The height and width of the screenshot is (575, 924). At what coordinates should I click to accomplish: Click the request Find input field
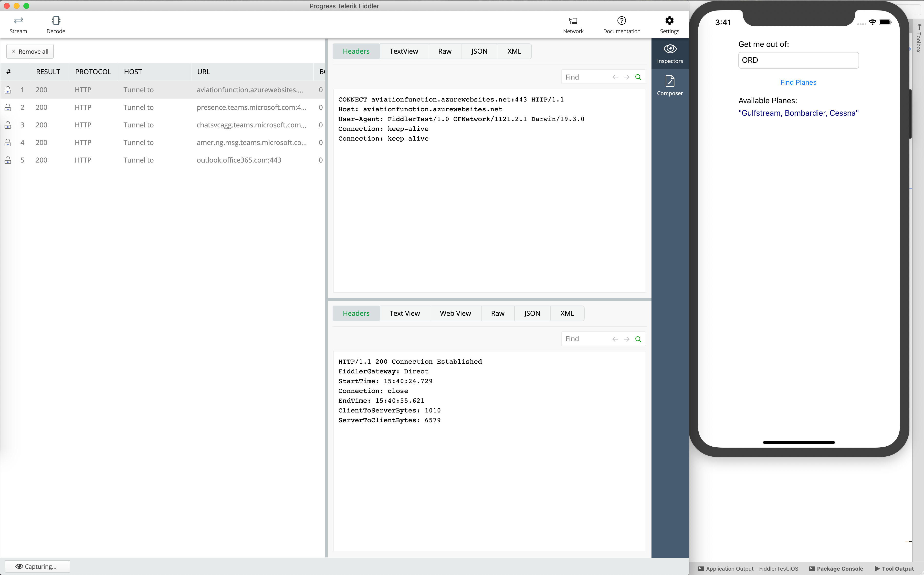point(586,77)
